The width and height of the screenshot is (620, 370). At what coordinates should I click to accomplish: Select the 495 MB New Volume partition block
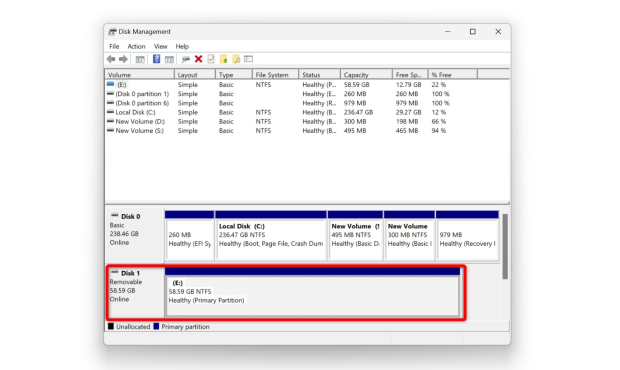(355, 236)
